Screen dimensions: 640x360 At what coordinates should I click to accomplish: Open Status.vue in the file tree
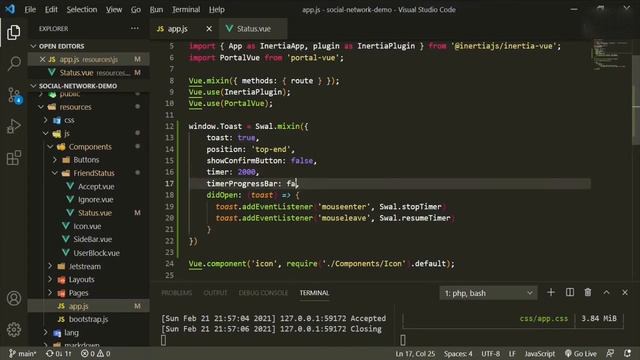(x=95, y=213)
